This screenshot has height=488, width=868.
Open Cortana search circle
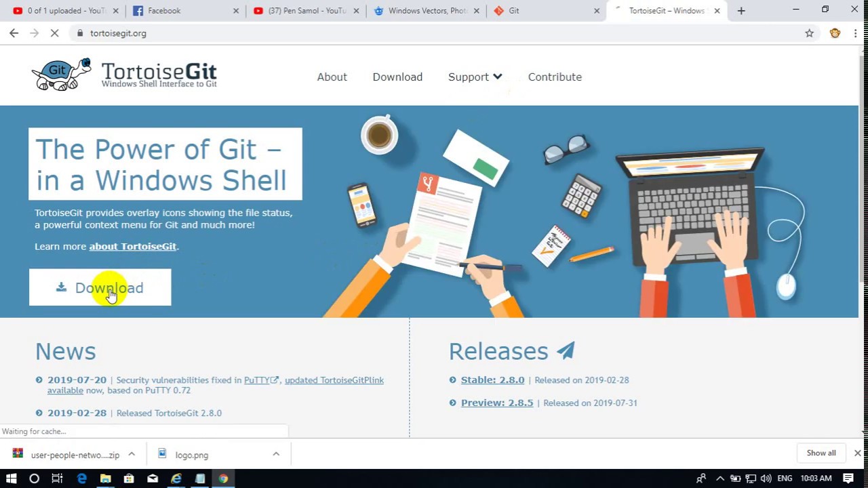[34, 479]
